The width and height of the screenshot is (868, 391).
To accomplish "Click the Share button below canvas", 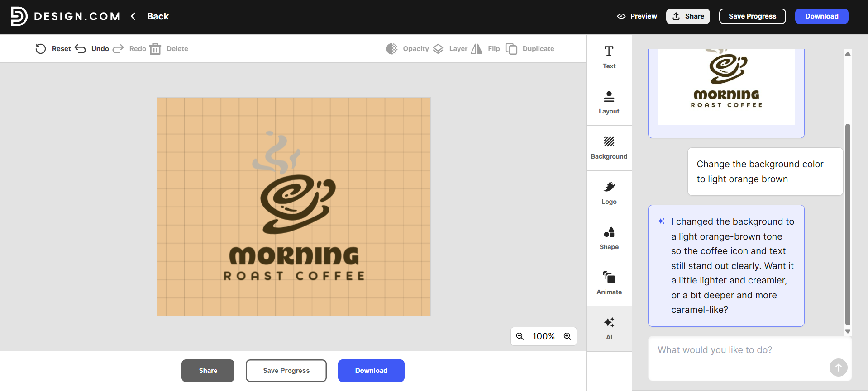I will (x=208, y=371).
